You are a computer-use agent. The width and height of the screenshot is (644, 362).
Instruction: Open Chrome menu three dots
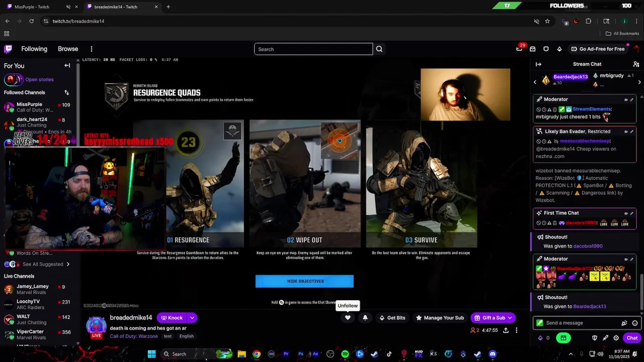click(x=636, y=21)
